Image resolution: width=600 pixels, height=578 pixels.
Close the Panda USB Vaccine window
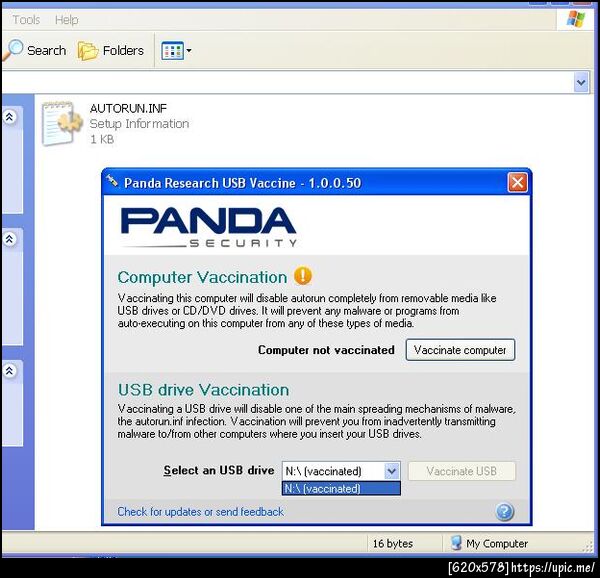pos(517,182)
